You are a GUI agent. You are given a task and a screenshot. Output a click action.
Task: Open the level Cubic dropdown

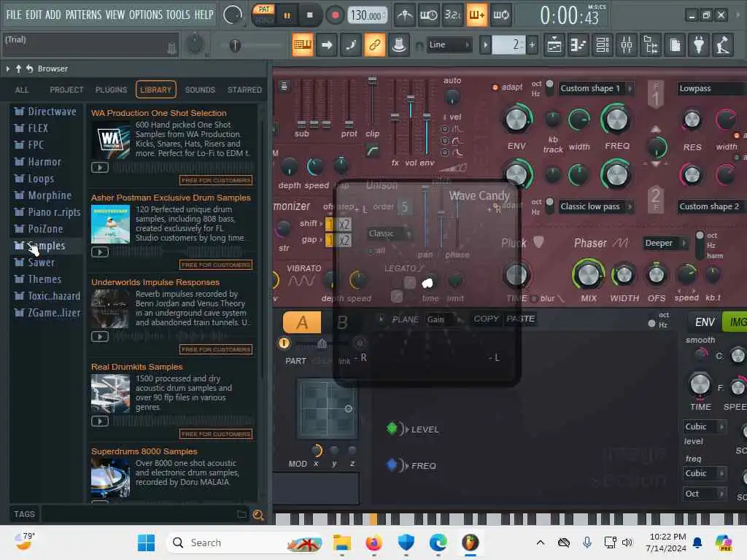704,426
